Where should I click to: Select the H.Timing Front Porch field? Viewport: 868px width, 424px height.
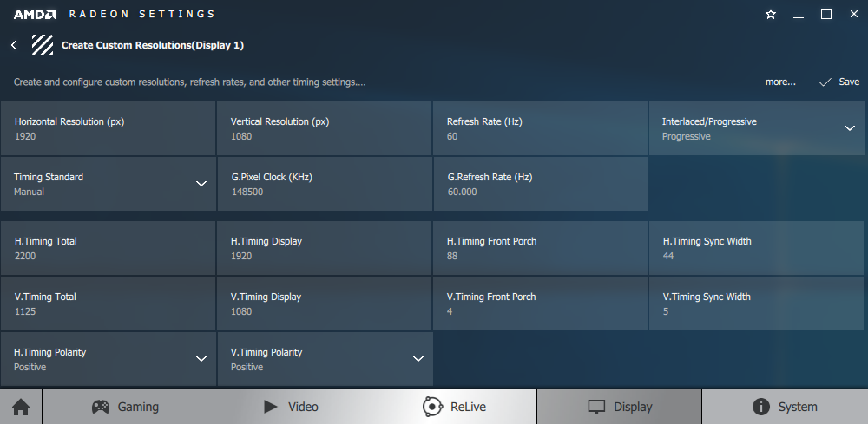click(540, 248)
